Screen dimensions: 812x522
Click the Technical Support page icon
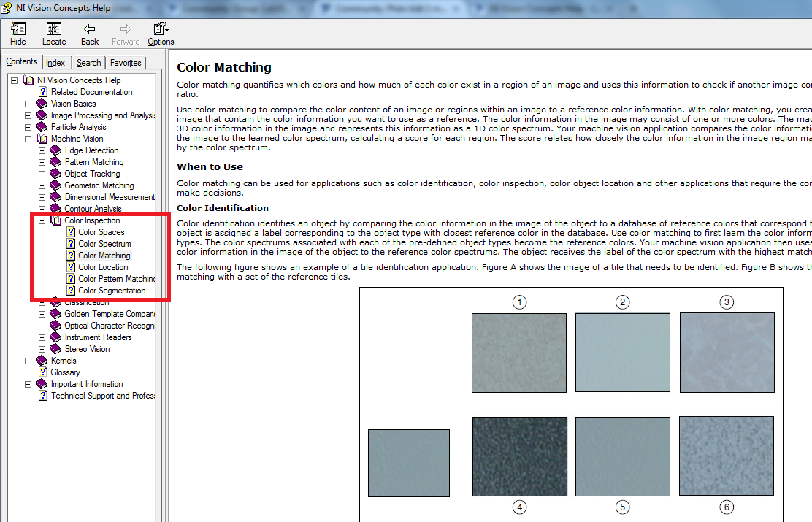point(43,396)
